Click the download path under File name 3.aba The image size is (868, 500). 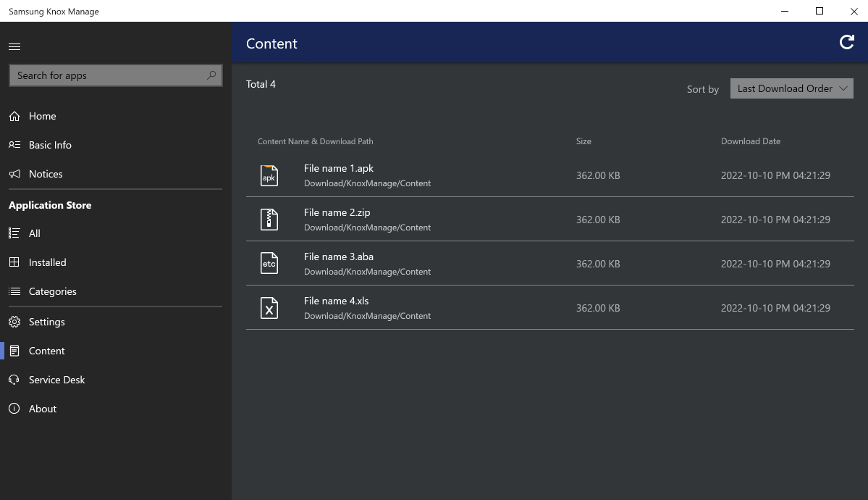point(367,272)
